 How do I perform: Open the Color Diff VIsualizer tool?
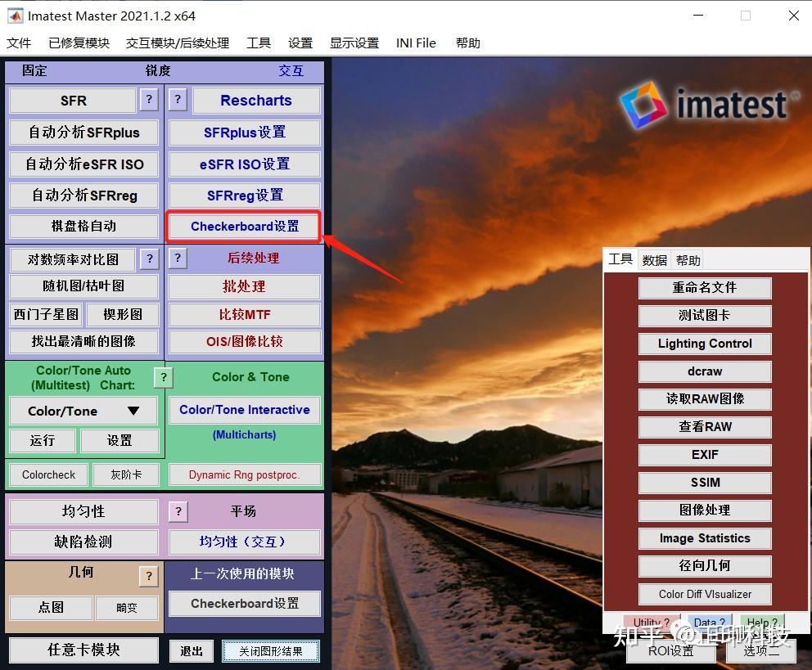pos(704,594)
